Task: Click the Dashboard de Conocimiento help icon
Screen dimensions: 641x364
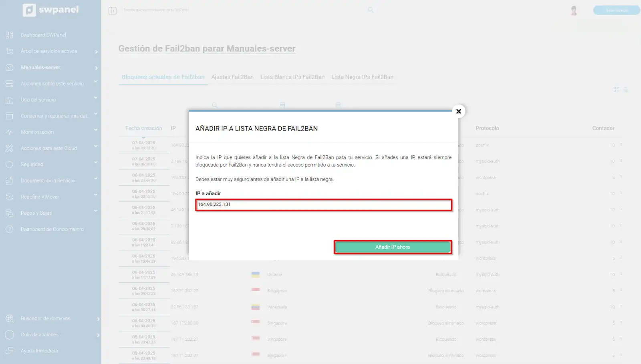Action: 10,229
